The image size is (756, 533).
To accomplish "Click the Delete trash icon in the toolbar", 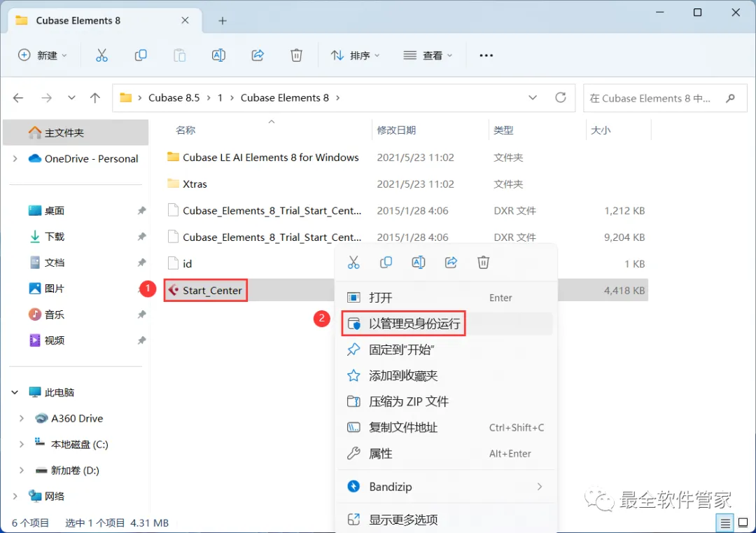I will point(296,55).
